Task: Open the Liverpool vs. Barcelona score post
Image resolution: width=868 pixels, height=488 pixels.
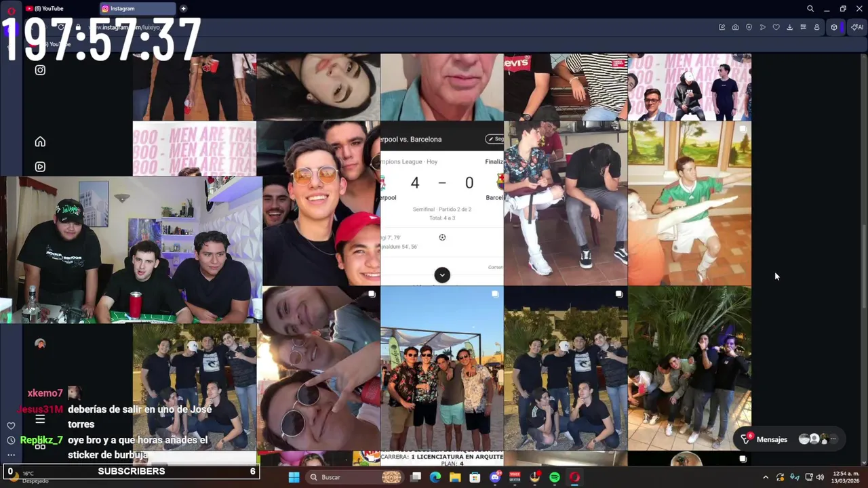Action: tap(442, 203)
